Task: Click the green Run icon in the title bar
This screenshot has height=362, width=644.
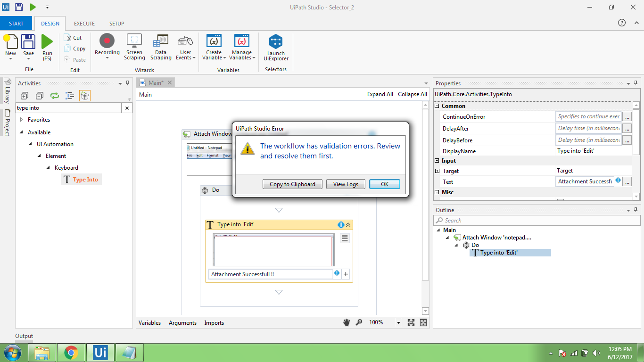Action: click(33, 7)
